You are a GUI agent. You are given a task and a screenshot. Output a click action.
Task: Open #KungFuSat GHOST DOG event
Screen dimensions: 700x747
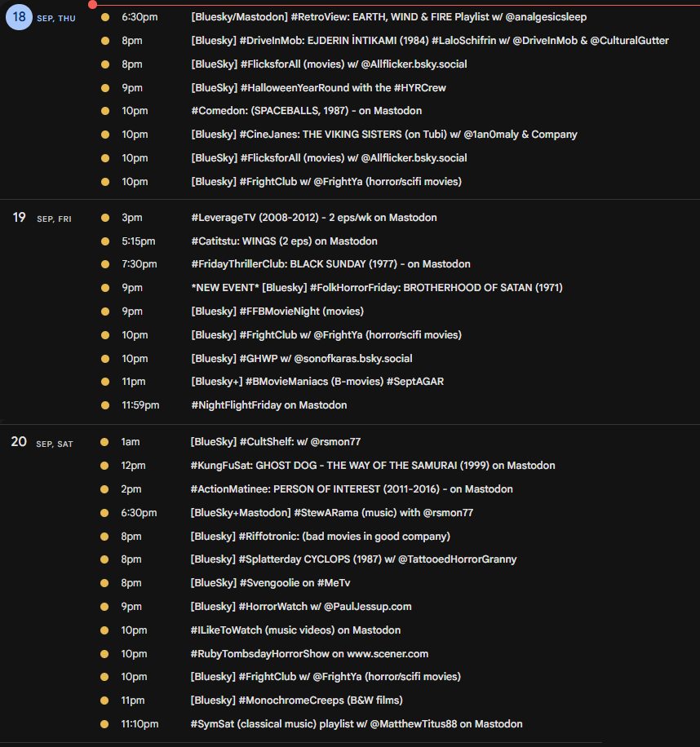(x=373, y=466)
